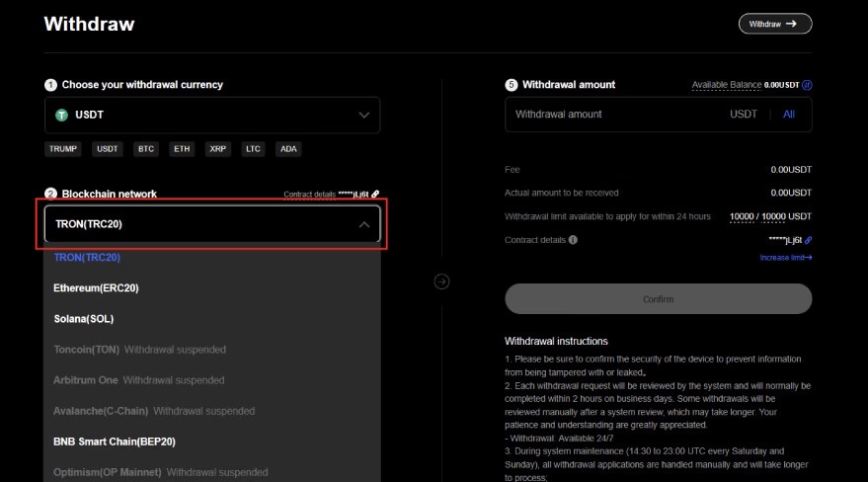Choose Ethereum(ERC20) from the network list
Viewport: 868px width, 482px height.
[96, 288]
